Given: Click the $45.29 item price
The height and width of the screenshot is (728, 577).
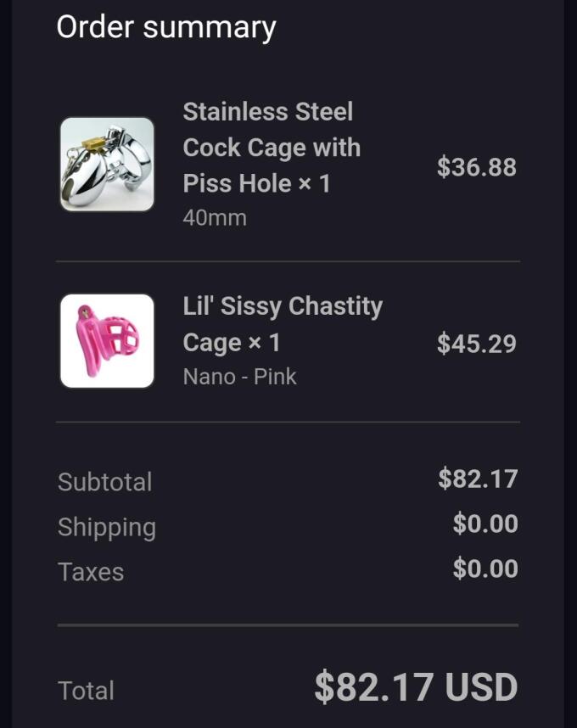Looking at the screenshot, I should tap(476, 344).
